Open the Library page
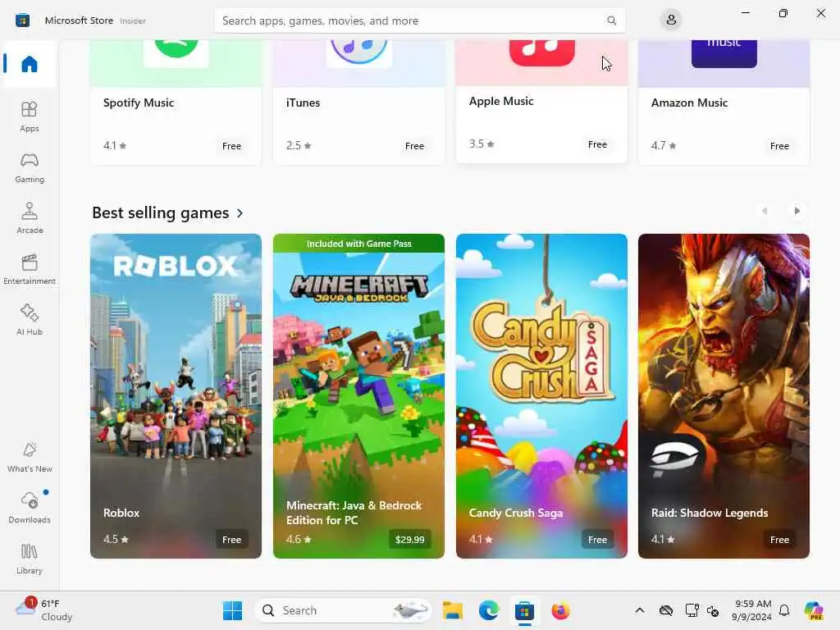 click(29, 559)
